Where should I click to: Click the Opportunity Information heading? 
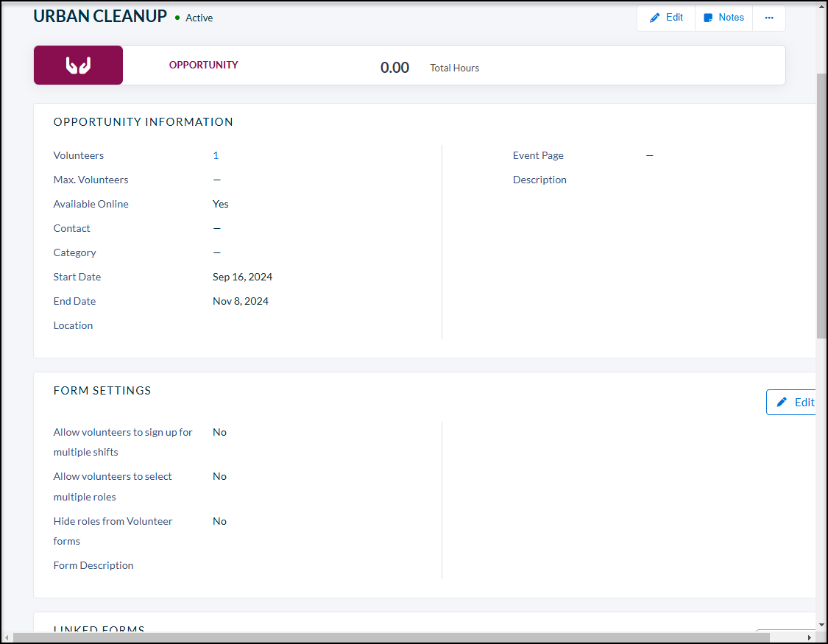[143, 122]
